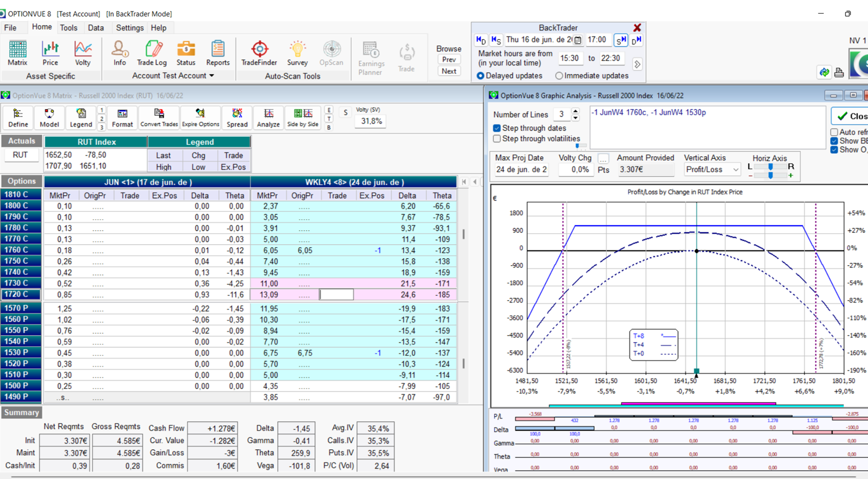Expand Account Test Account dropdown
This screenshot has height=479, width=868.
(x=212, y=76)
